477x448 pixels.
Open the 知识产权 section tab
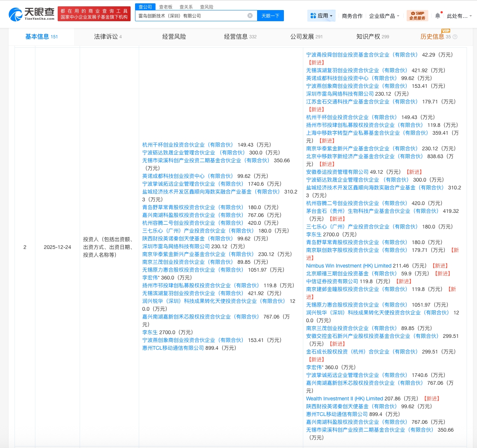(x=369, y=36)
